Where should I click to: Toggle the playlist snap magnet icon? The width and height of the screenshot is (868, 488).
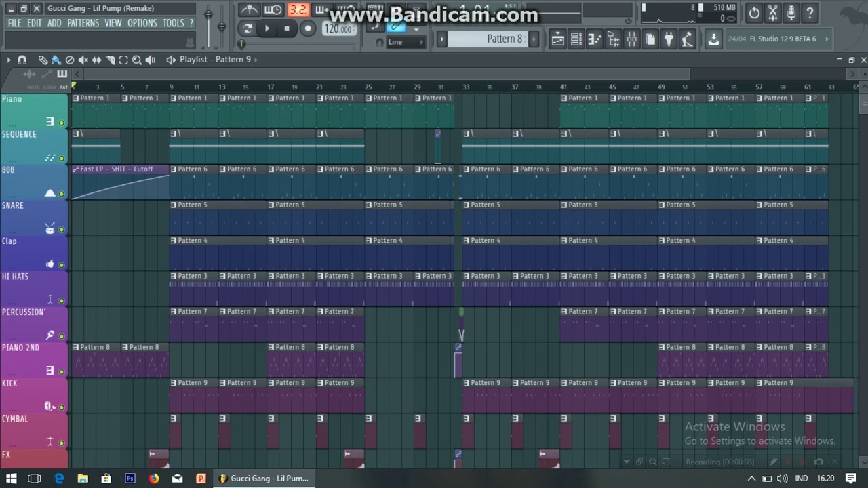click(x=22, y=60)
